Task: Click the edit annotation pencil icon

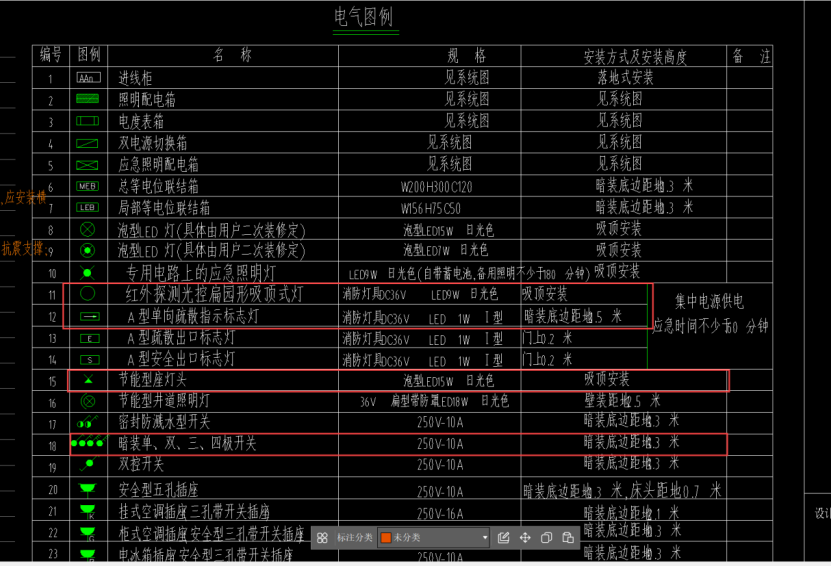Action: pyautogui.click(x=504, y=538)
